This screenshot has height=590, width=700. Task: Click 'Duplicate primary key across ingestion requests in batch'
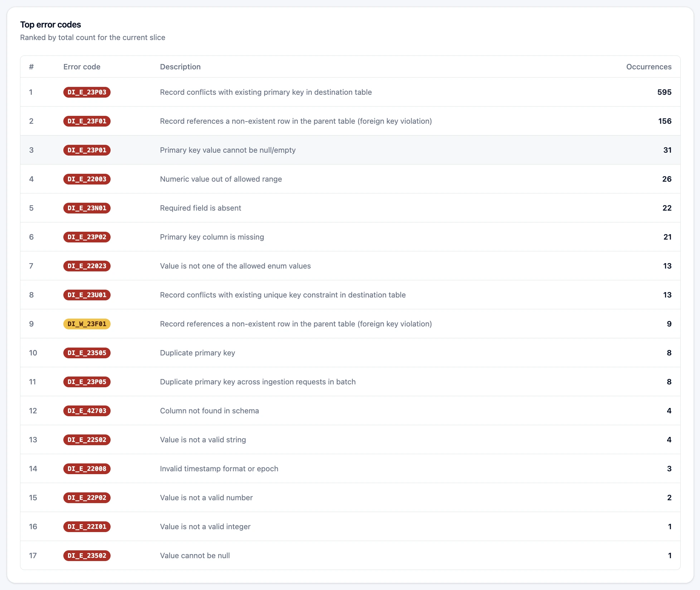coord(258,382)
